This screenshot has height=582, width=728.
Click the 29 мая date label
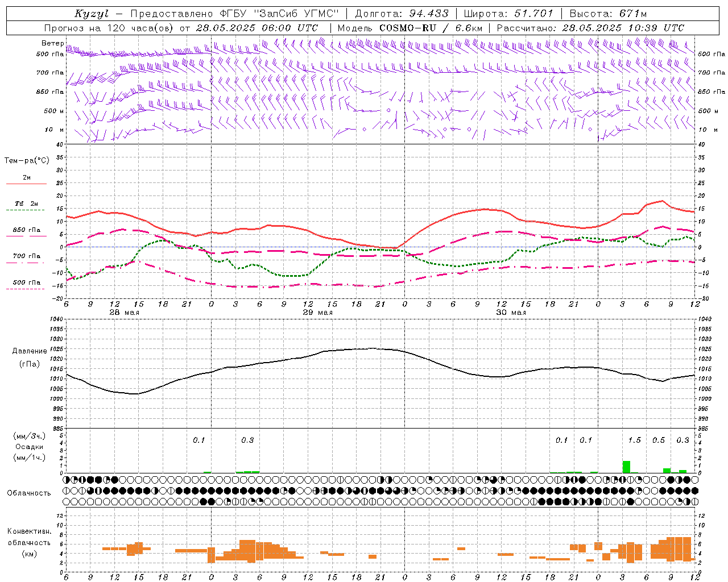(x=318, y=313)
